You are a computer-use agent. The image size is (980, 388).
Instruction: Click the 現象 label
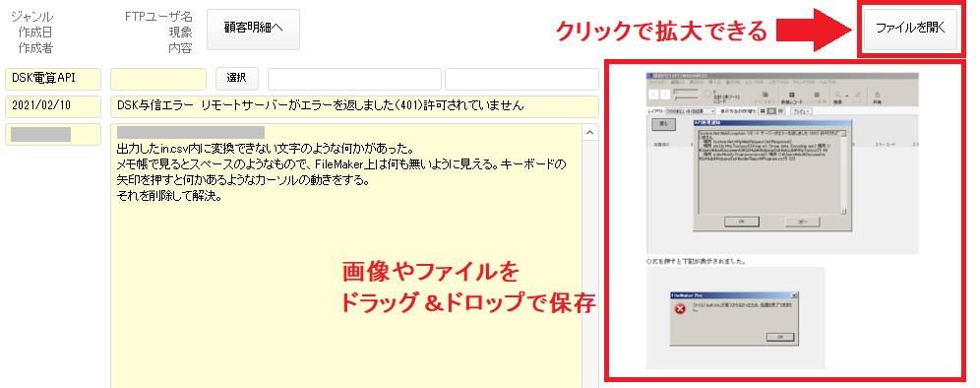[180, 32]
